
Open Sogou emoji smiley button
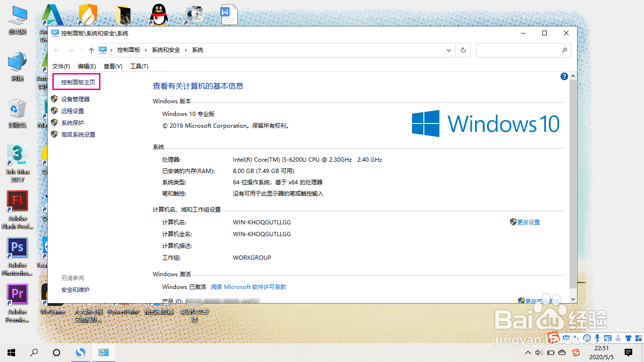587,338
